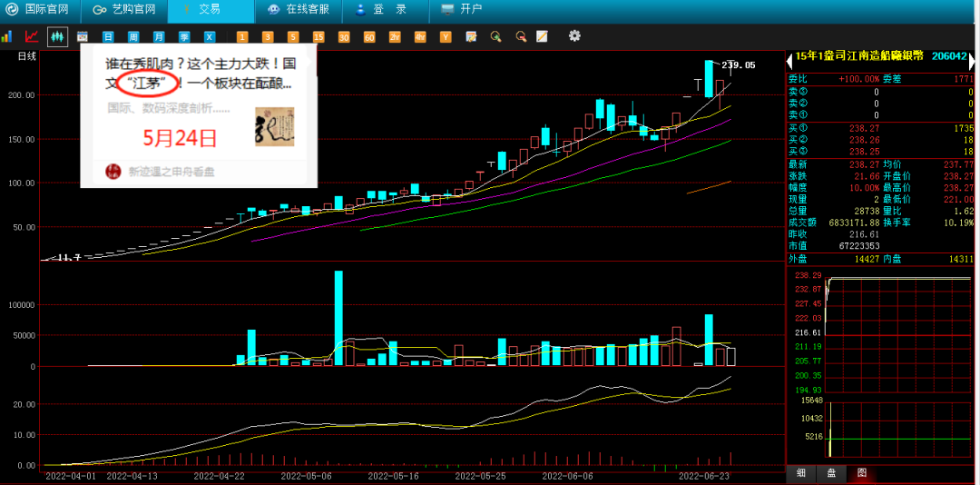Viewport: 980px width, 485px height.
Task: Click the 新迹遥之申舟看盘 source name
Action: (x=171, y=172)
